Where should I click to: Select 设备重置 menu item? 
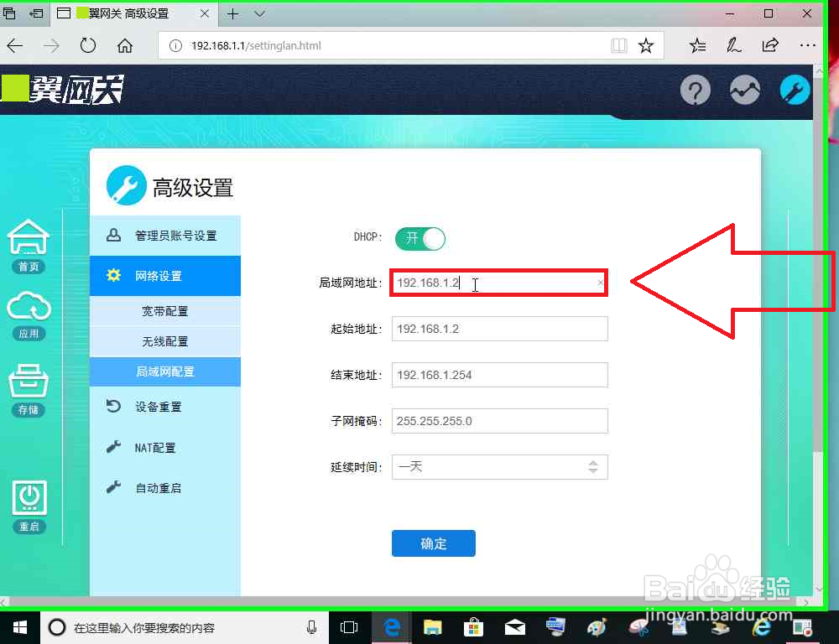(x=165, y=407)
